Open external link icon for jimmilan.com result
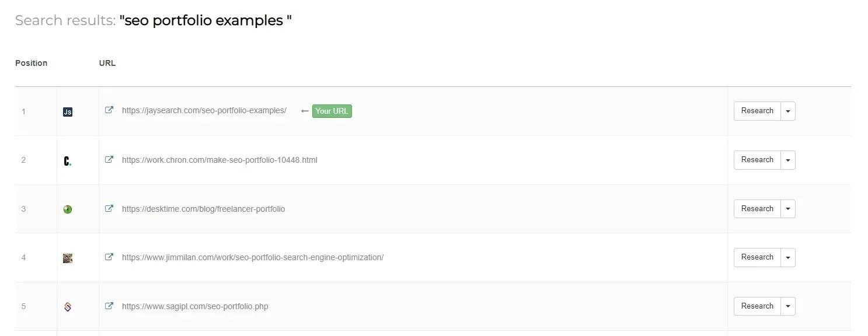This screenshot has height=336, width=868. pyautogui.click(x=109, y=257)
